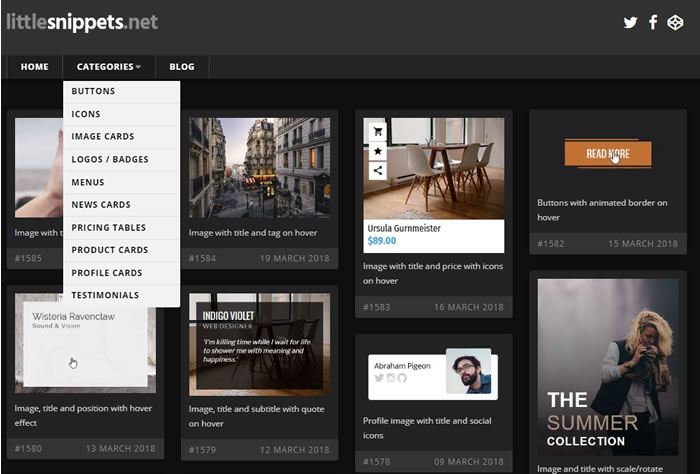The height and width of the screenshot is (474, 700).
Task: Collapse the Categories dropdown menu
Action: point(108,67)
